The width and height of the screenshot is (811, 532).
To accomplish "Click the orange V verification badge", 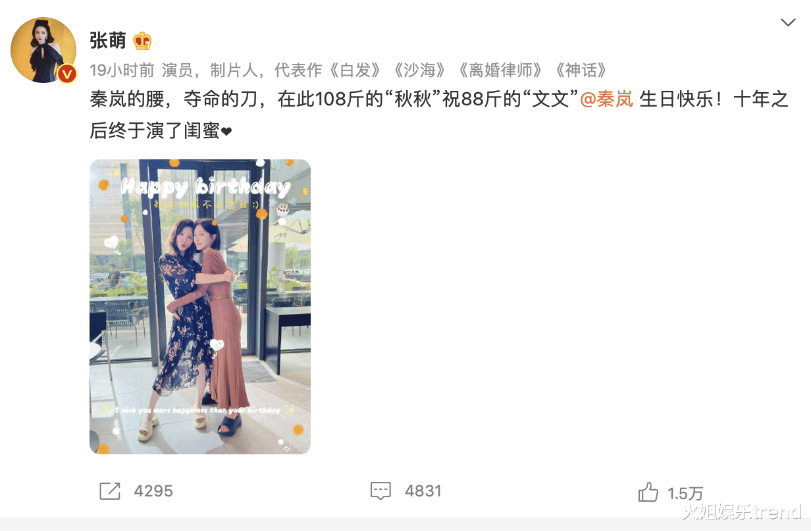I will click(66, 74).
